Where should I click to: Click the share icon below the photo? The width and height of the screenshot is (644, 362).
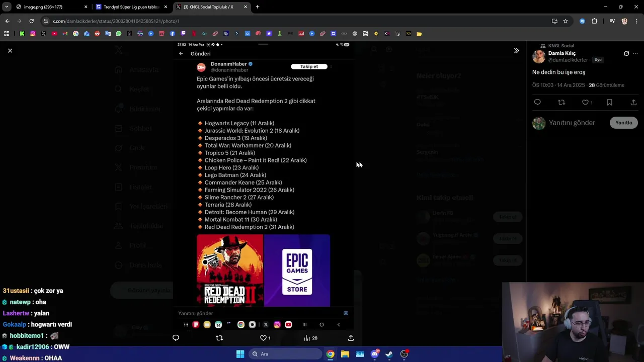click(351, 338)
